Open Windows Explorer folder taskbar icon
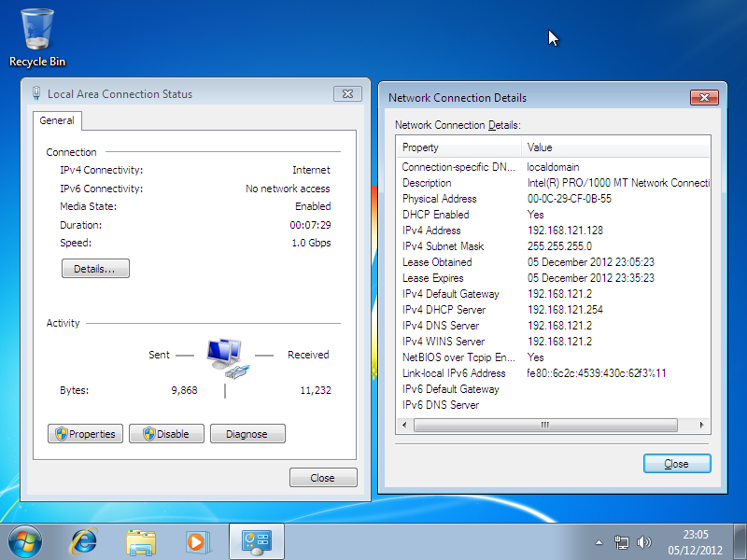The height and width of the screenshot is (560, 747). coord(141,540)
